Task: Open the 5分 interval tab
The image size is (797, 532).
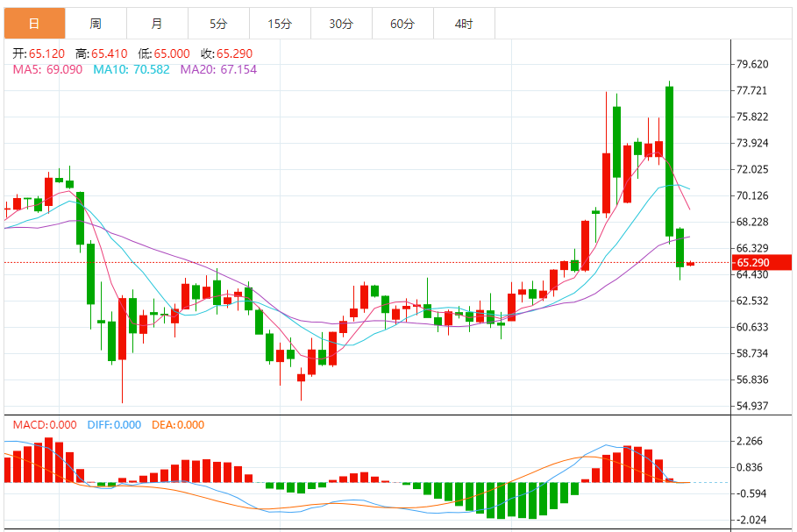Action: (x=218, y=24)
